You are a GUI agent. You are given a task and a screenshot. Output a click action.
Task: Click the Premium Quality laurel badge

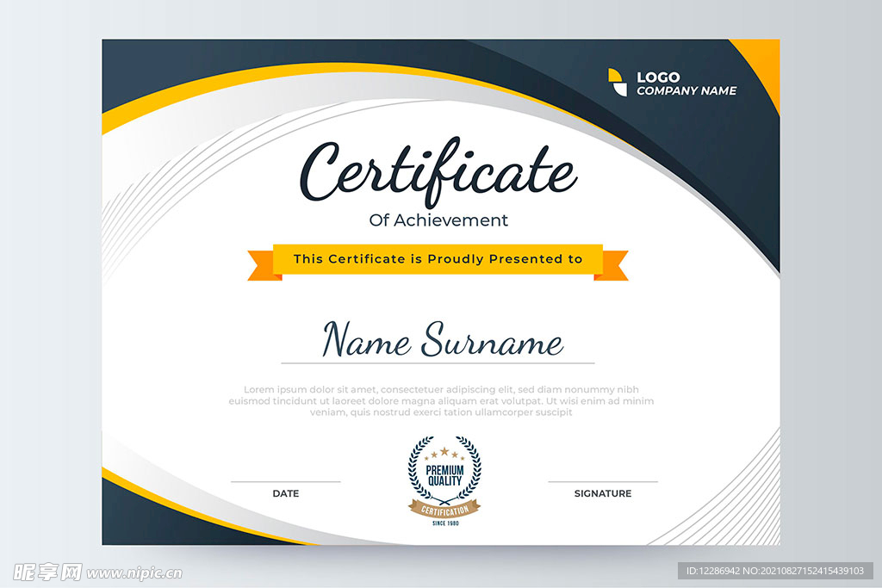(444, 480)
